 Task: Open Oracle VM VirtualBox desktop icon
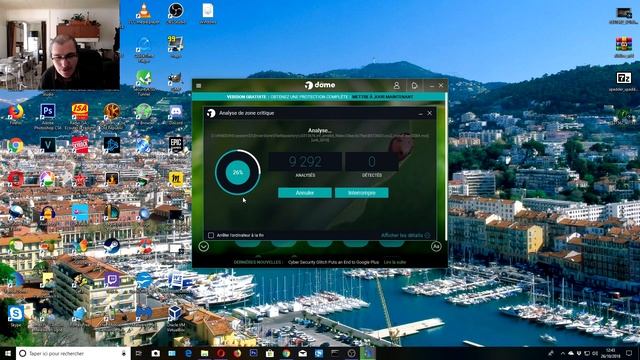[x=176, y=318]
